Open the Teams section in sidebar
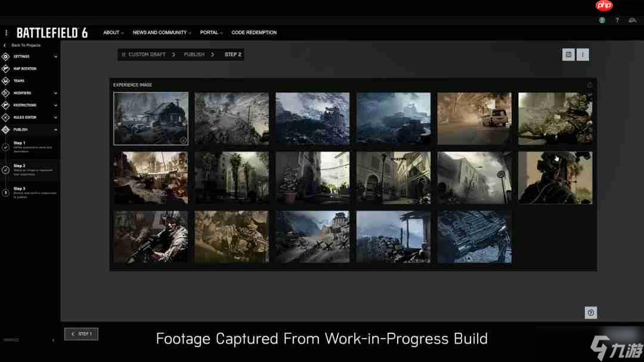The width and height of the screenshot is (644, 362). pos(18,81)
